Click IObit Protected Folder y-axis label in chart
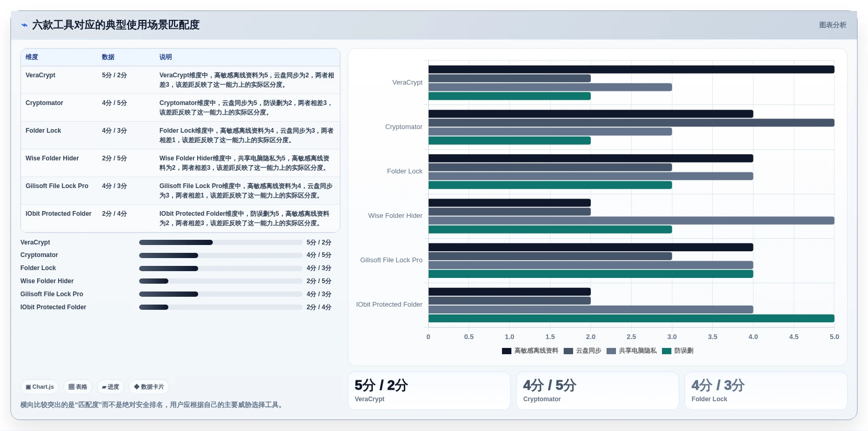The image size is (868, 431). click(x=389, y=305)
